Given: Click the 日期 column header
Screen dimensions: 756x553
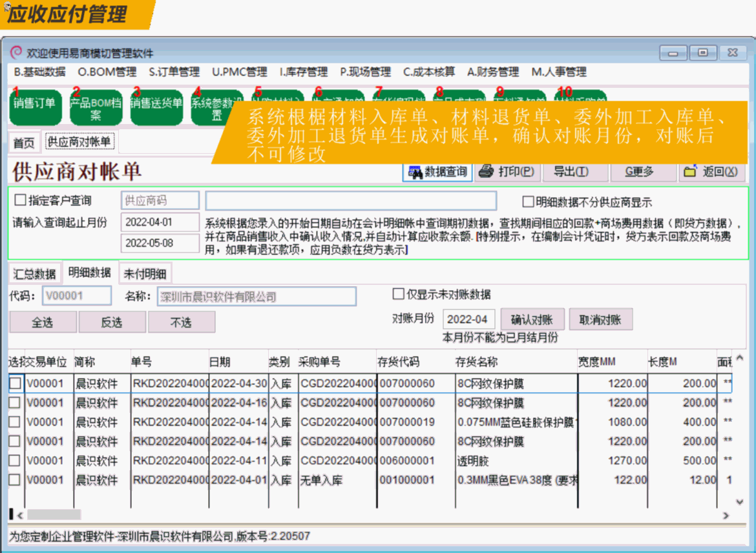Looking at the screenshot, I should [x=238, y=362].
